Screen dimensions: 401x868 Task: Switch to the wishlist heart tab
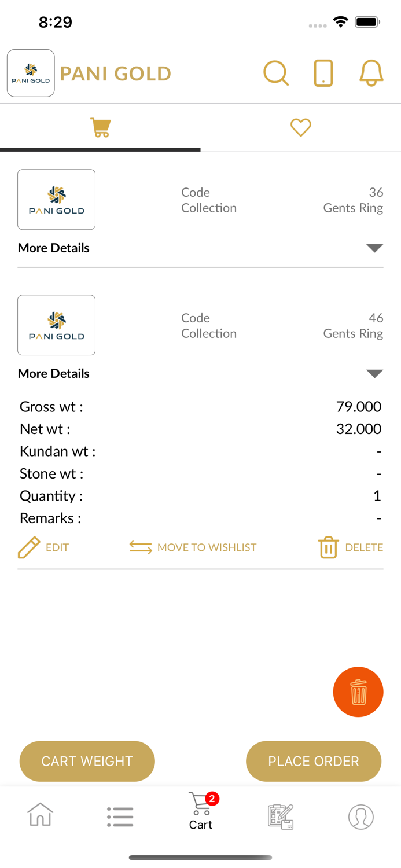300,127
